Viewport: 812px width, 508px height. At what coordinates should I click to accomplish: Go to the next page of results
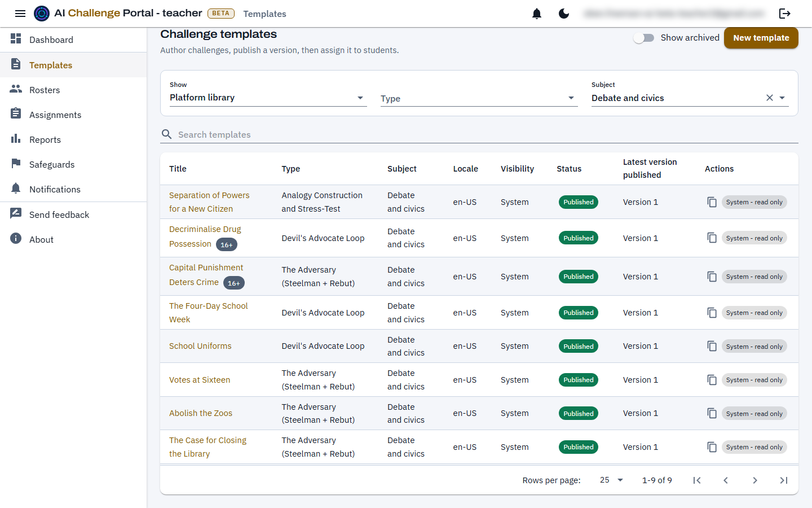tap(755, 480)
